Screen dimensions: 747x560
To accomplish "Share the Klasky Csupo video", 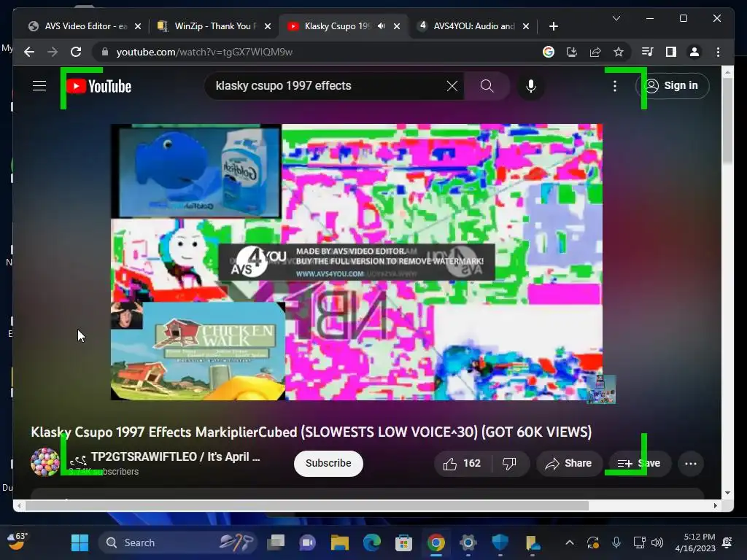I will pos(569,463).
